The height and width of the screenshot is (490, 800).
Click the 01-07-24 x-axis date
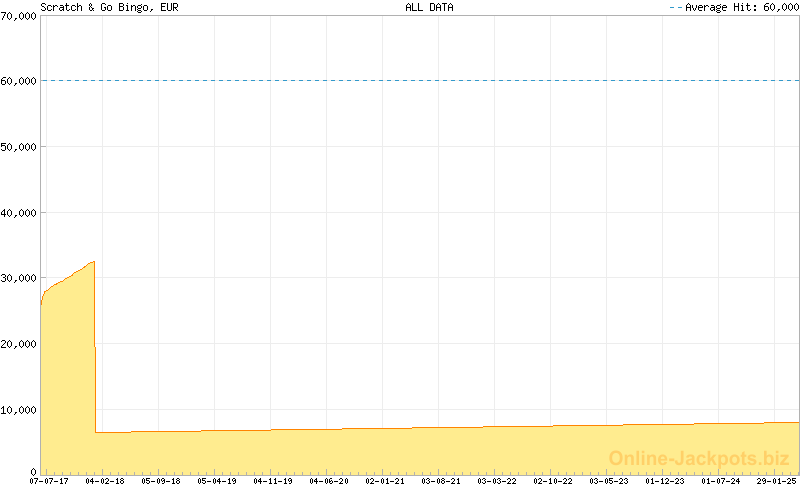coord(721,481)
